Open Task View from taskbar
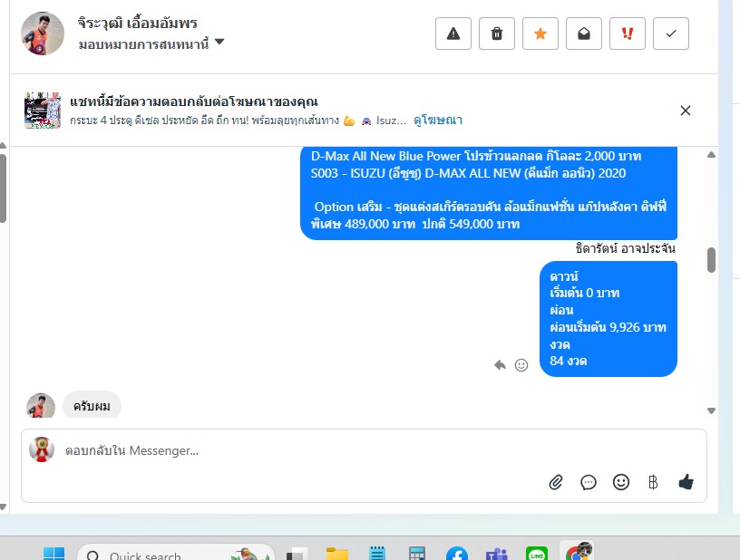Image resolution: width=740 pixels, height=560 pixels. pyautogui.click(x=297, y=555)
